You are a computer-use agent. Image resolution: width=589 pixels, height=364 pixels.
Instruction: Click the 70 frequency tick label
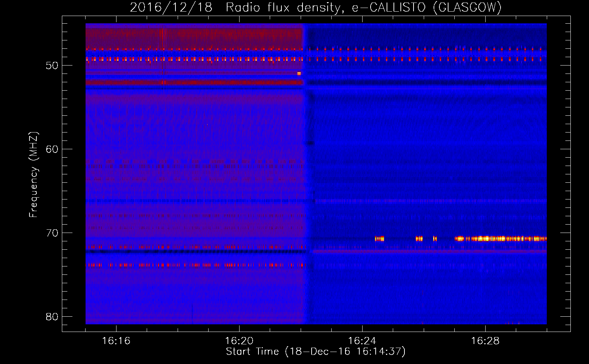[52, 233]
